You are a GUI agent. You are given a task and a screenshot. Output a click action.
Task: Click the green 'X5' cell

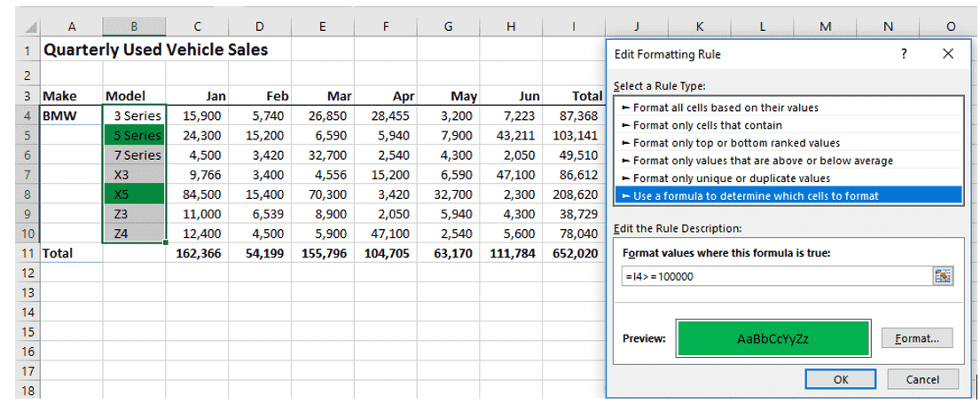[x=135, y=194]
